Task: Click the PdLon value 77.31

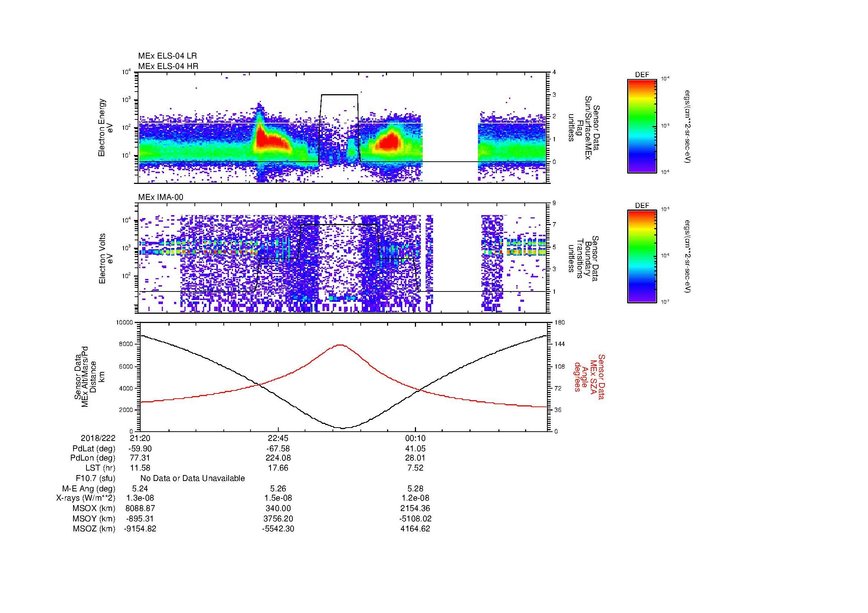Action: click(140, 458)
